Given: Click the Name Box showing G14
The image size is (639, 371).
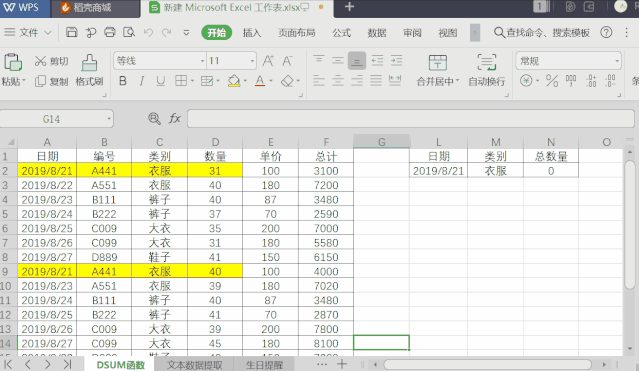Looking at the screenshot, I should point(57,119).
